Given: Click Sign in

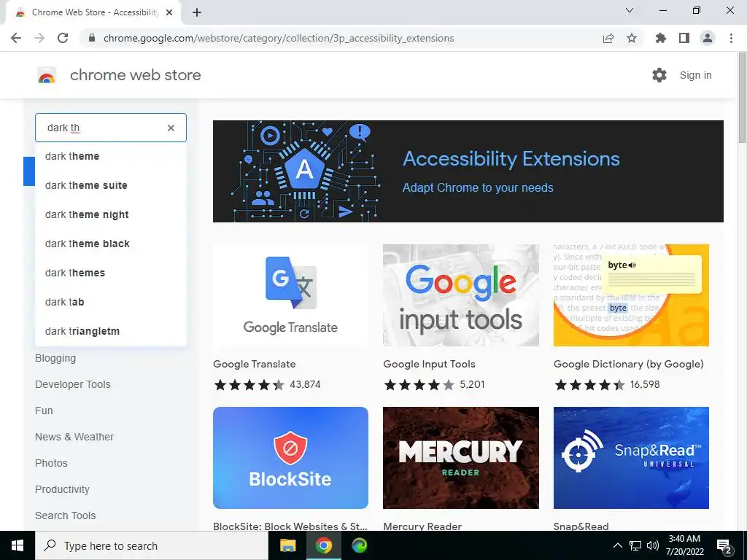Looking at the screenshot, I should click(x=695, y=75).
